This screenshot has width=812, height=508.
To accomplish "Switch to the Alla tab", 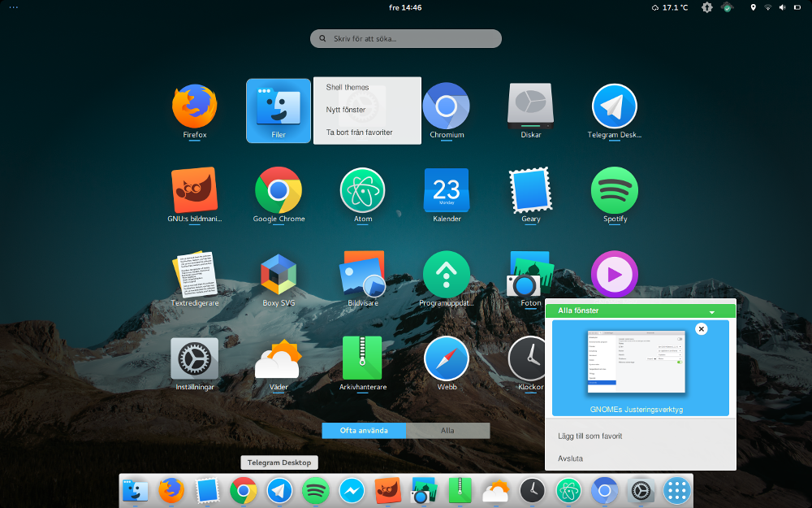I will [x=447, y=430].
